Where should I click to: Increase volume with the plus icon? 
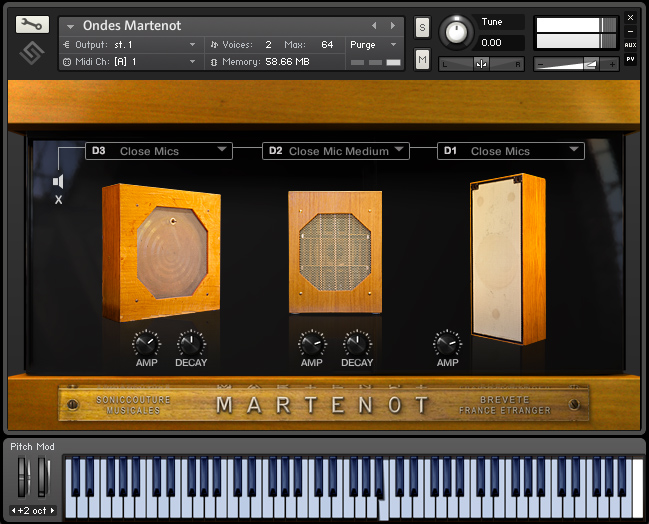tap(612, 64)
